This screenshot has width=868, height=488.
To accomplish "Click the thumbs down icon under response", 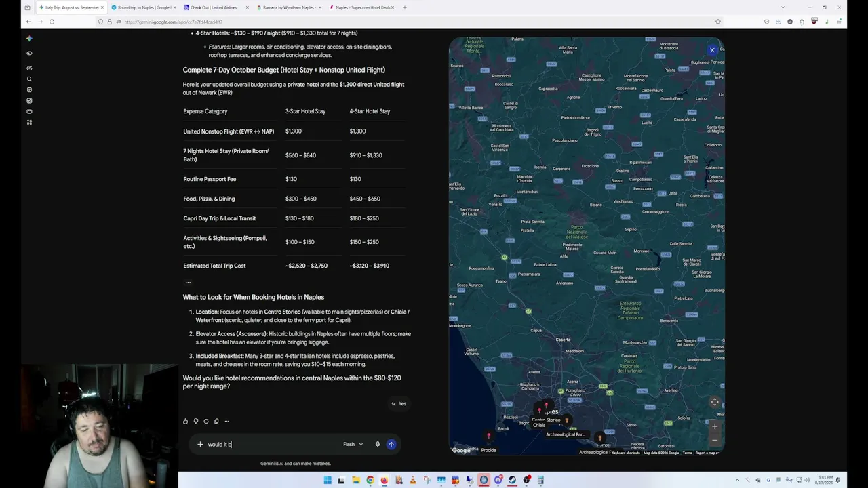I will 195,421.
